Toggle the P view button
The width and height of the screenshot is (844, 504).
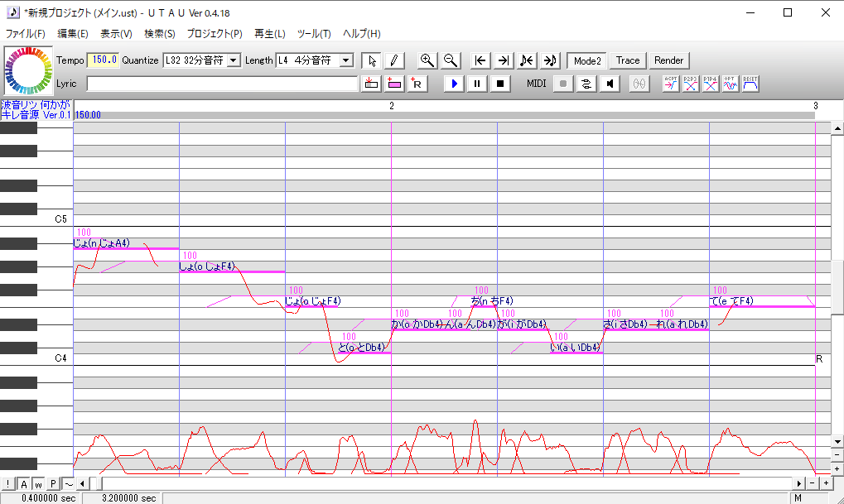pyautogui.click(x=53, y=484)
